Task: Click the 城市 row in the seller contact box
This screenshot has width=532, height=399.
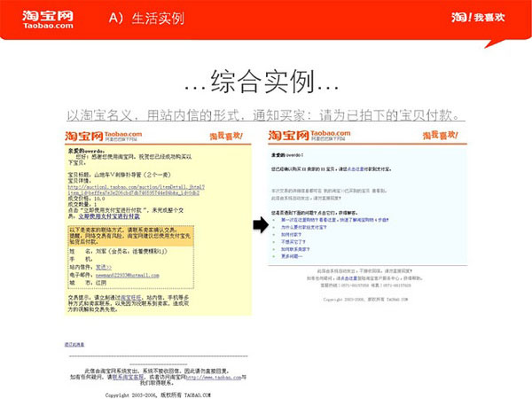Action: (88, 283)
